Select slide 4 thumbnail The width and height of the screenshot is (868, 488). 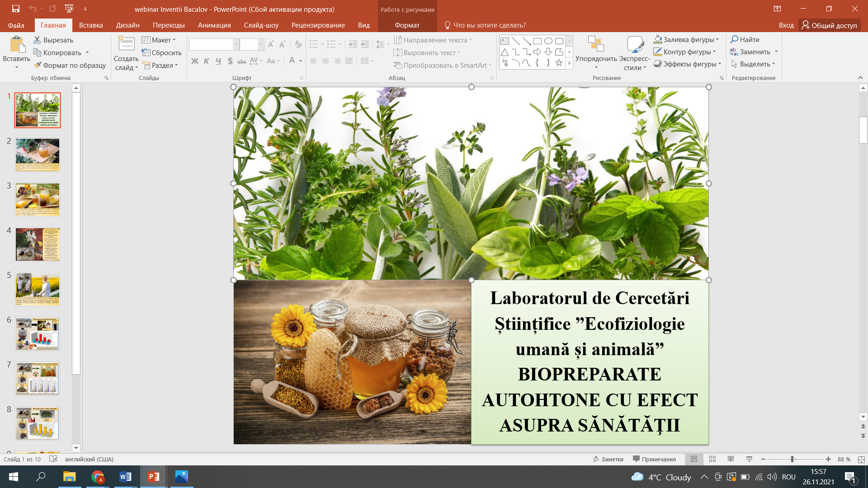click(x=38, y=244)
